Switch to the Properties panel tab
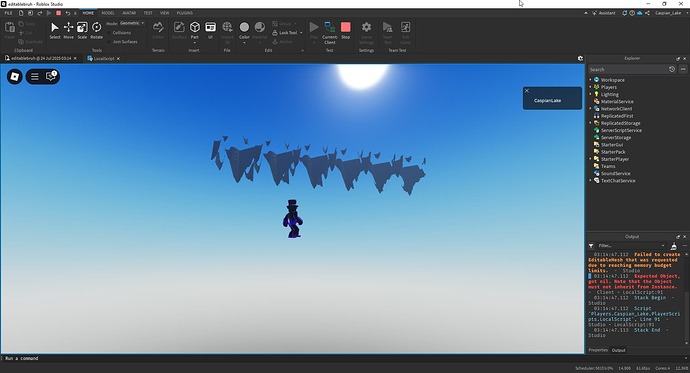690x373 pixels. 598,350
